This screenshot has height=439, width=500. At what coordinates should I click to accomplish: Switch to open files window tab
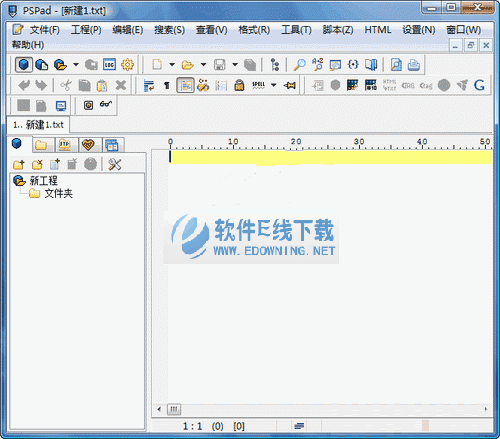pyautogui.click(x=112, y=145)
